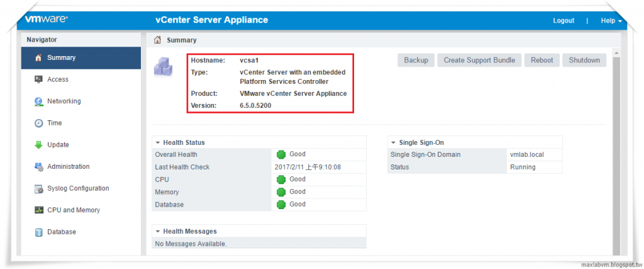Viewport: 644px width, 269px height.
Task: Click Create Support Bundle
Action: click(479, 60)
